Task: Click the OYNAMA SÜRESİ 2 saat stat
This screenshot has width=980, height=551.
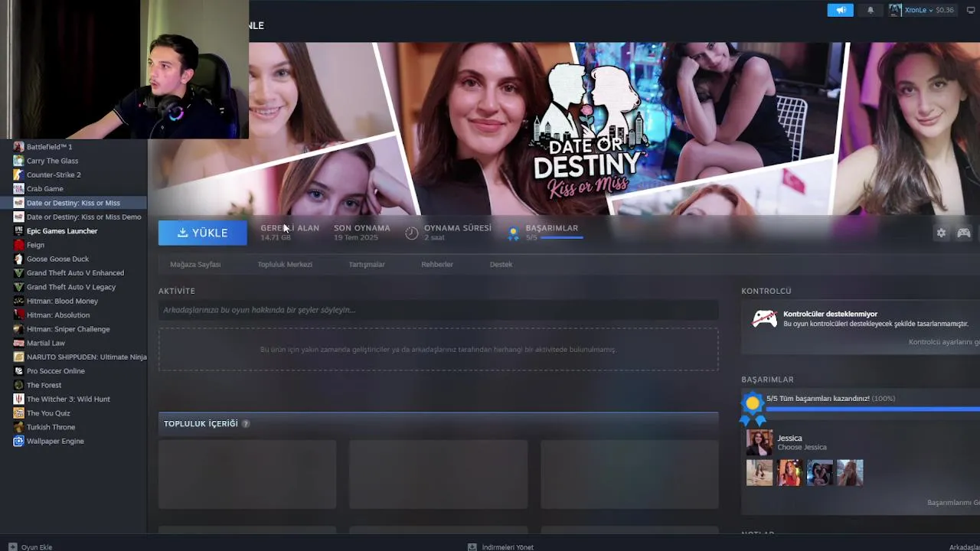Action: pos(449,233)
